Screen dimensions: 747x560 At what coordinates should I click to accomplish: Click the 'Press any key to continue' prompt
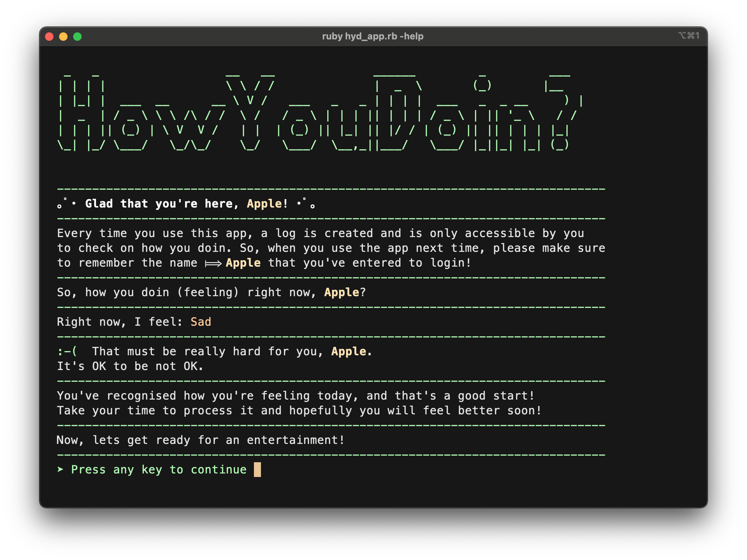point(159,470)
